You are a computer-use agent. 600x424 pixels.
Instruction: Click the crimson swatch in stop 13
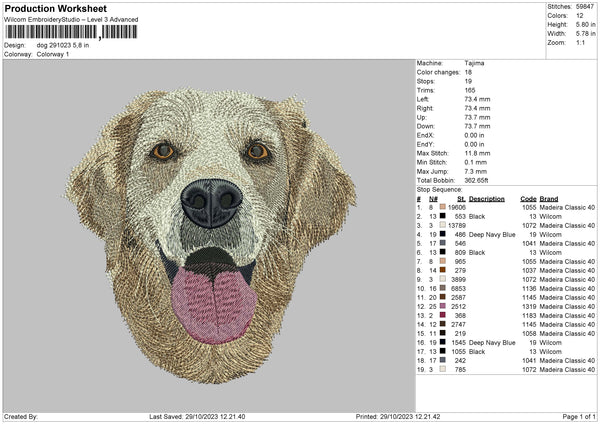click(441, 315)
